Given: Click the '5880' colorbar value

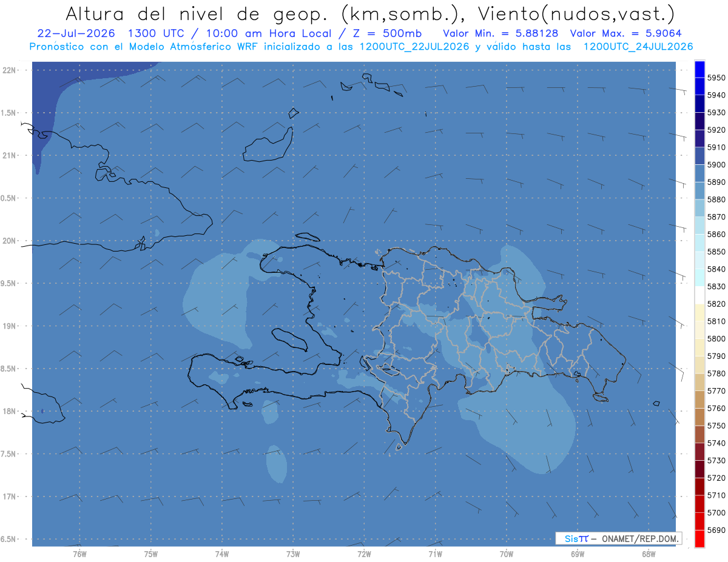Looking at the screenshot, I should pyautogui.click(x=716, y=199).
